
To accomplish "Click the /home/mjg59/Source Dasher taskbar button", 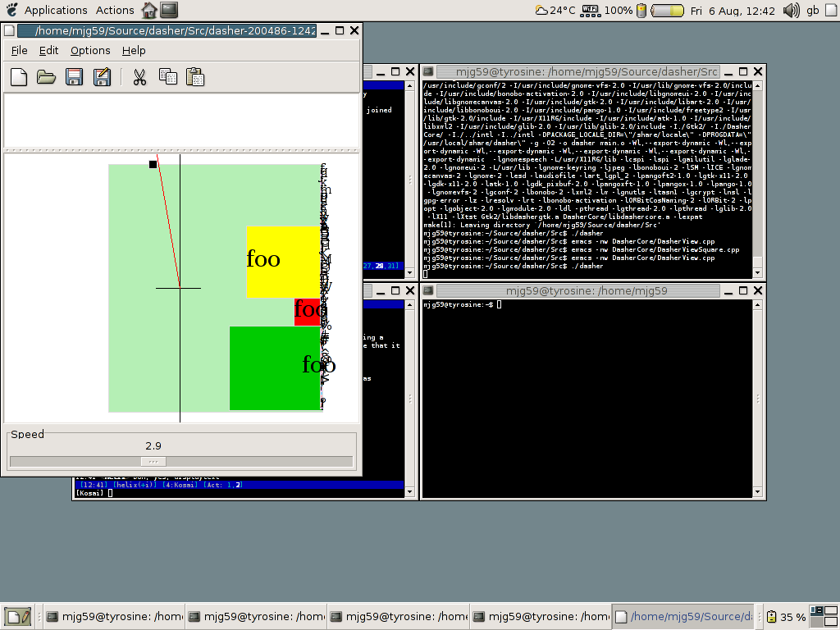I will 683,617.
